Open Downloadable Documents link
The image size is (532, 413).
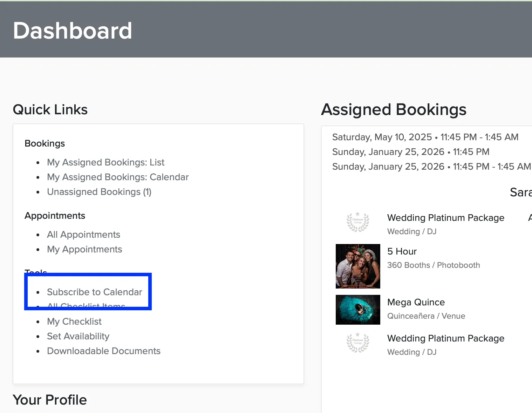coord(104,351)
